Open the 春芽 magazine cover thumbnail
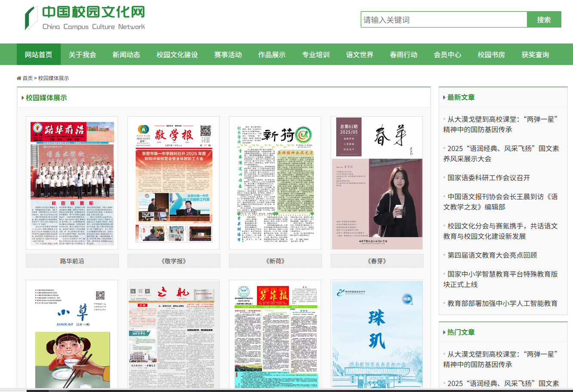The height and width of the screenshot is (392, 573). pyautogui.click(x=377, y=183)
